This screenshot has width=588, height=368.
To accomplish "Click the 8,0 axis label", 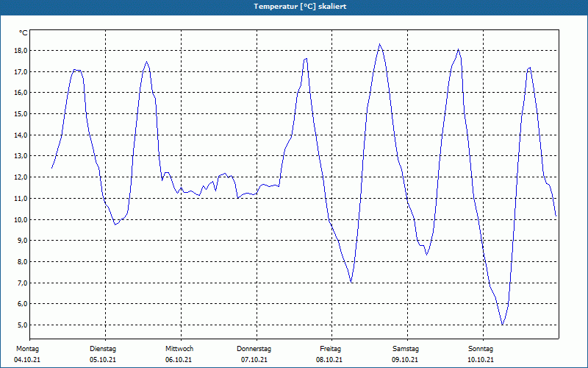I will pos(22,262).
